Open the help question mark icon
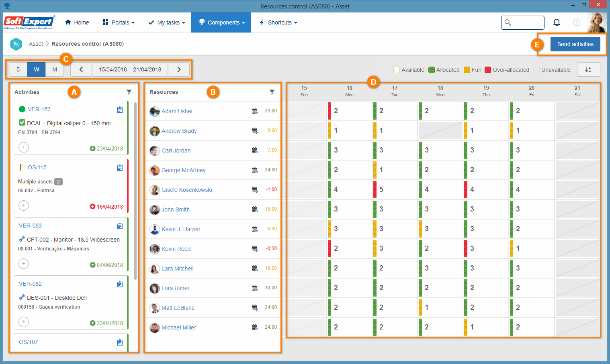 [x=577, y=22]
